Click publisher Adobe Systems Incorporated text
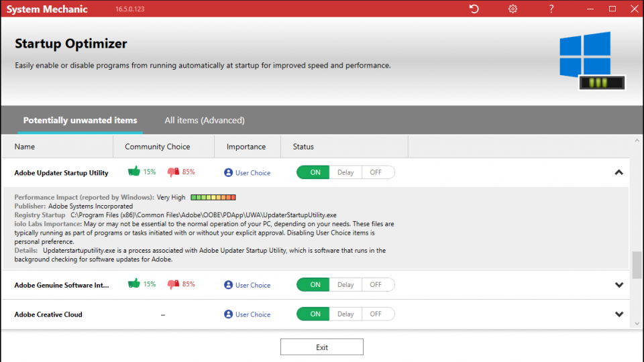The image size is (644, 362). 91,206
